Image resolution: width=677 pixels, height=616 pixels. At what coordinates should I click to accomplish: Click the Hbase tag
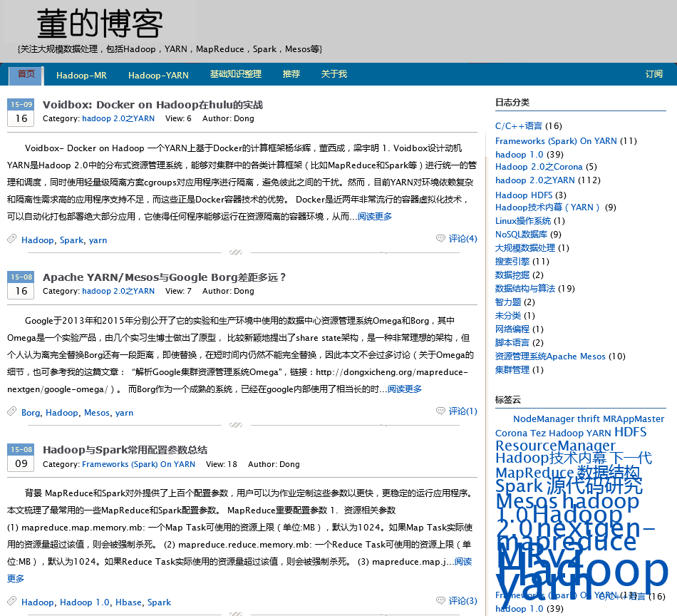(x=129, y=602)
